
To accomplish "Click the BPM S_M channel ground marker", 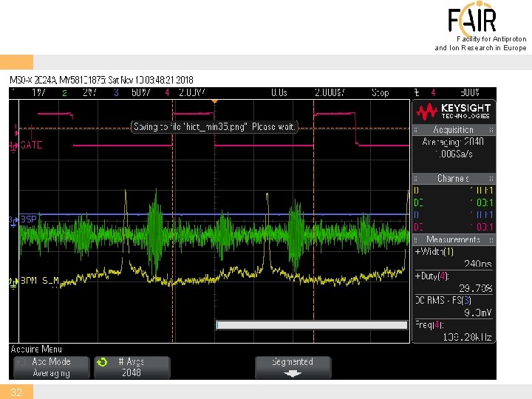I will coord(13,282).
